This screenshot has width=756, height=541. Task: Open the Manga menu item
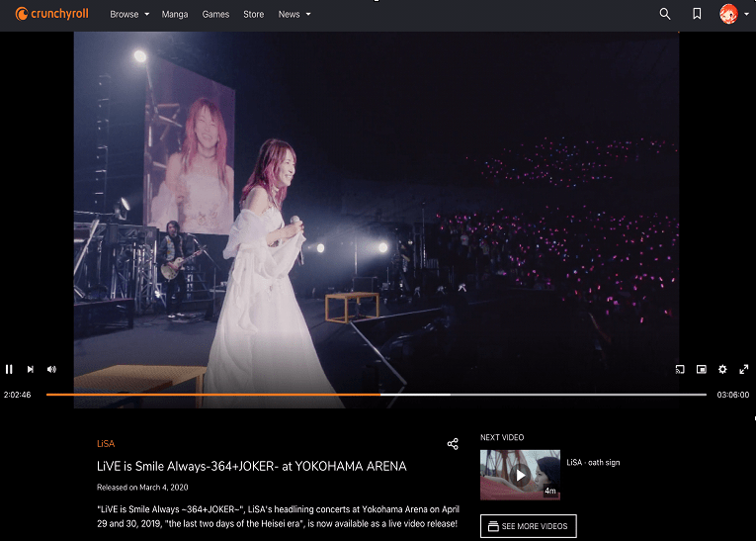[175, 15]
